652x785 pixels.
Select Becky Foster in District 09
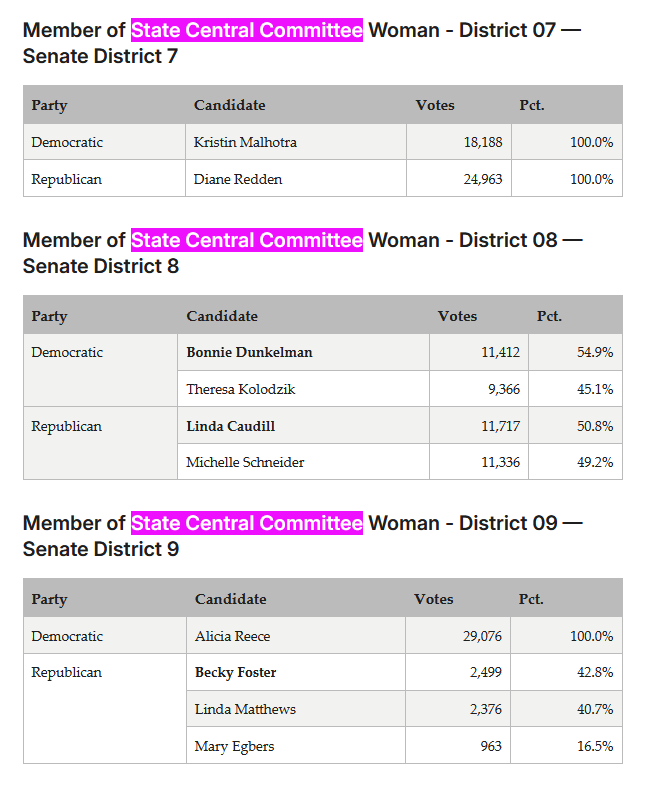click(235, 672)
